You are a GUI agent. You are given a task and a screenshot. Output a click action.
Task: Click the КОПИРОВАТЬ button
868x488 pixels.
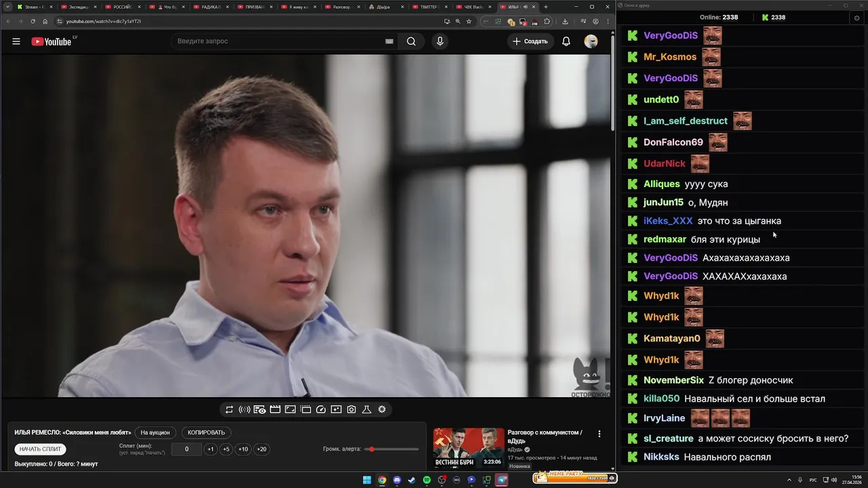point(206,432)
